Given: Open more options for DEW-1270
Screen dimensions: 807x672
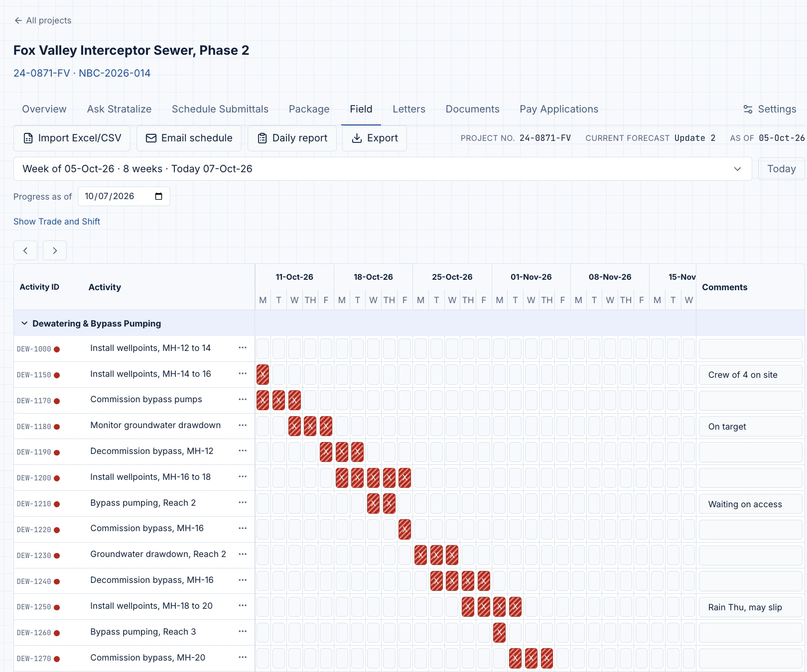Looking at the screenshot, I should point(243,657).
